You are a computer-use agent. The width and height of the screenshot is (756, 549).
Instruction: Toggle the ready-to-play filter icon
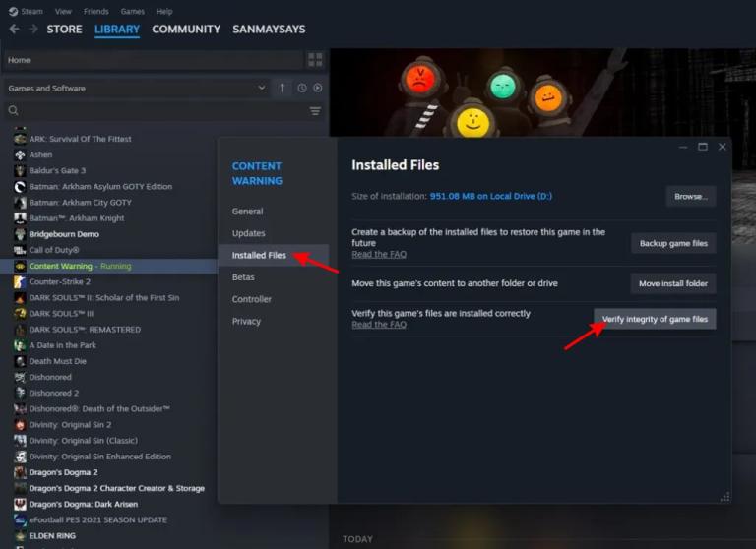click(317, 88)
